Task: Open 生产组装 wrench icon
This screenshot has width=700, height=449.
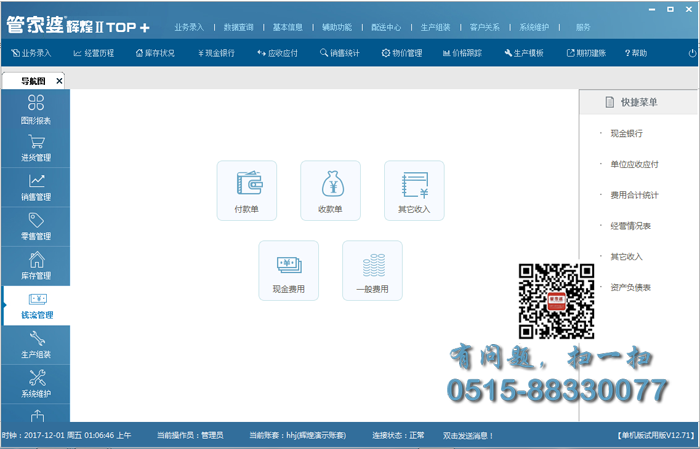Action: 37,339
